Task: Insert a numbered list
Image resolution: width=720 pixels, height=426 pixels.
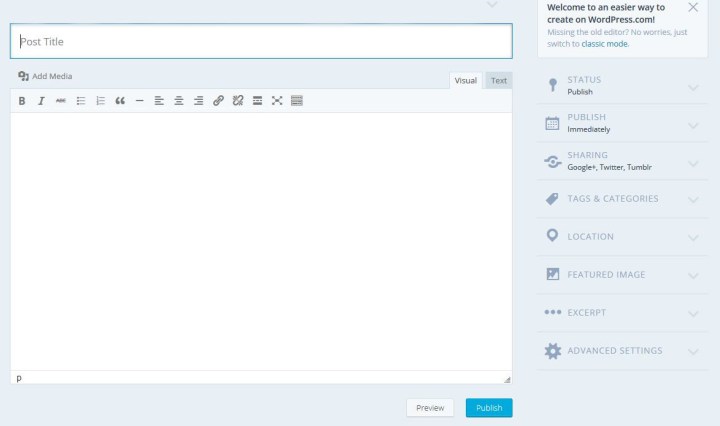Action: [x=100, y=101]
